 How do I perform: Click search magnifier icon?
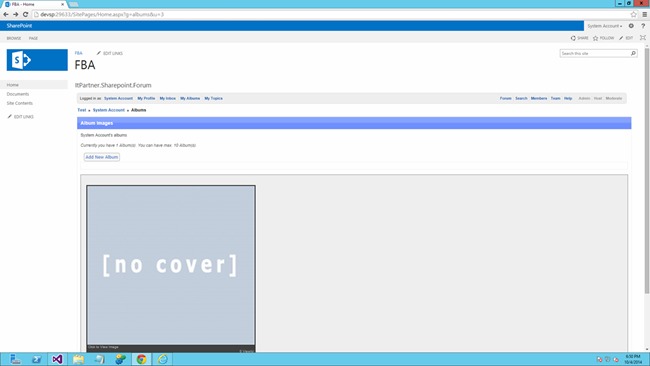pyautogui.click(x=633, y=53)
